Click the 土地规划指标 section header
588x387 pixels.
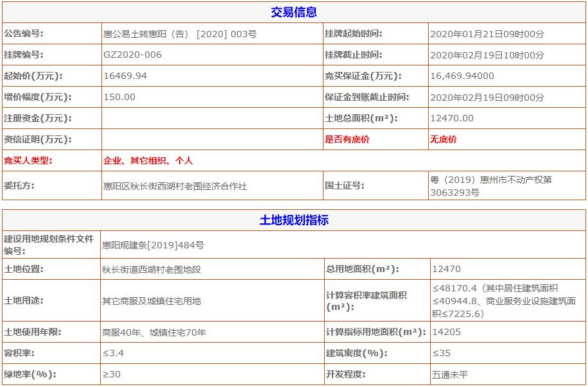[293, 219]
